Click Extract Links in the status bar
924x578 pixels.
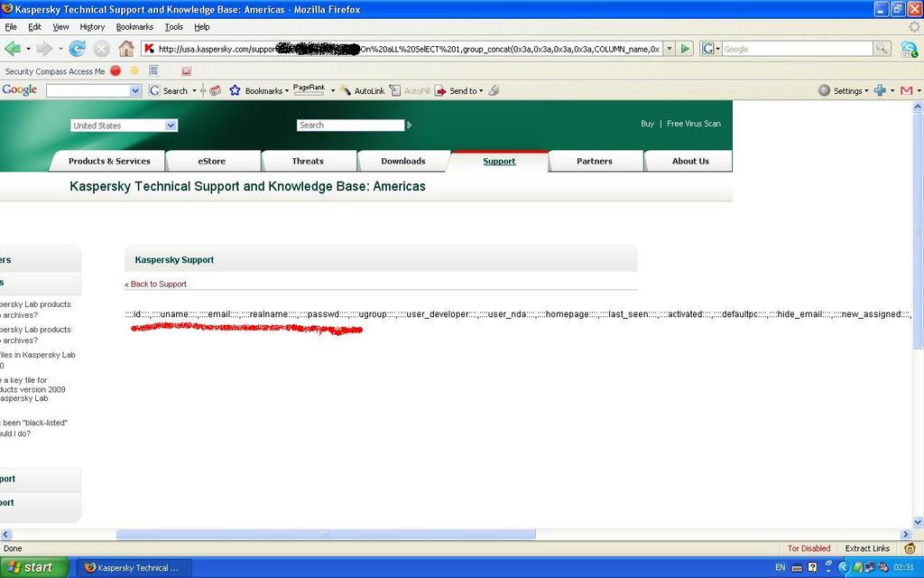(867, 548)
